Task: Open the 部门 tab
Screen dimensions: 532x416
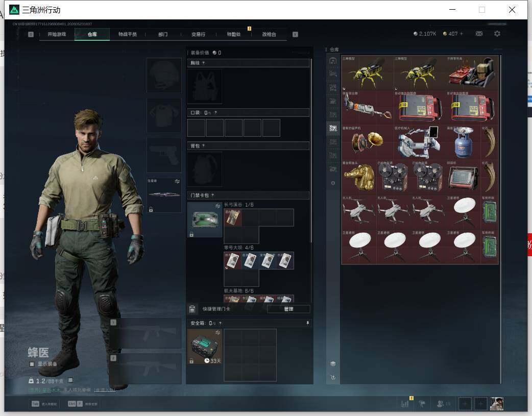Action: click(x=163, y=34)
